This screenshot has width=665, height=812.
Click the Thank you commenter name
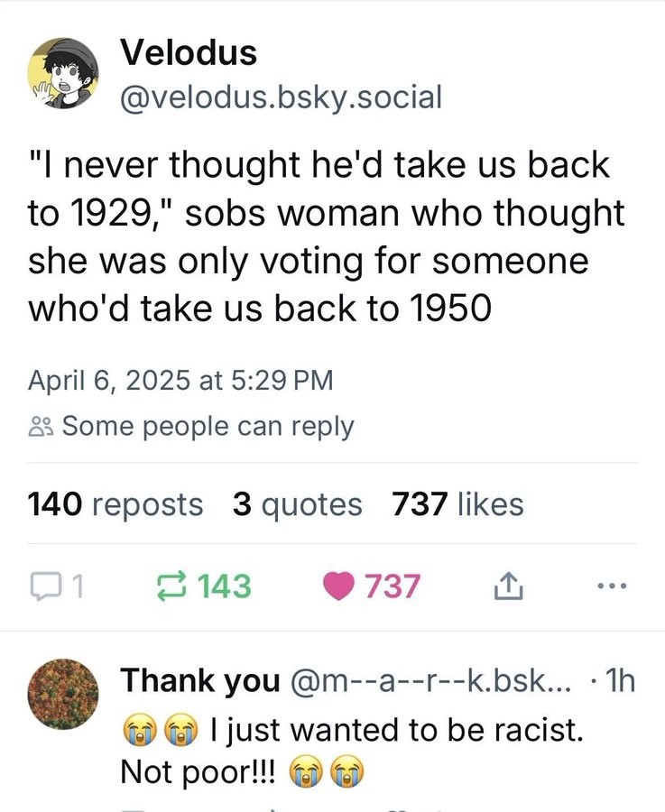(x=200, y=681)
